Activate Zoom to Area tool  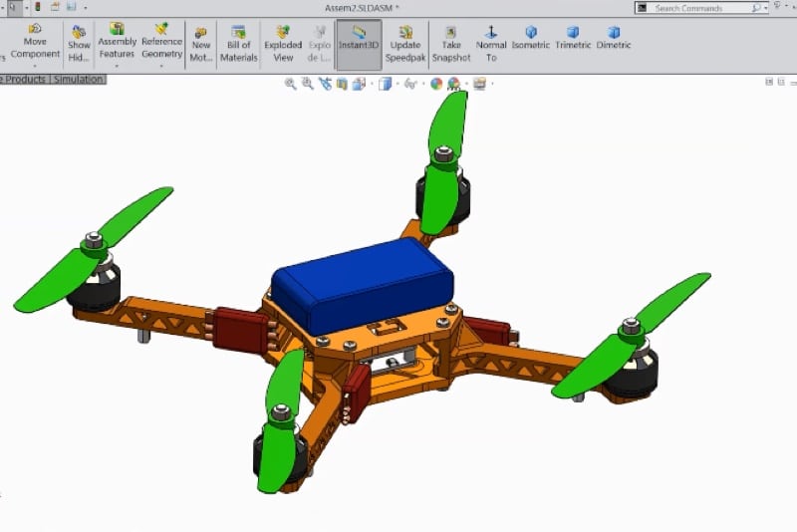click(x=307, y=84)
